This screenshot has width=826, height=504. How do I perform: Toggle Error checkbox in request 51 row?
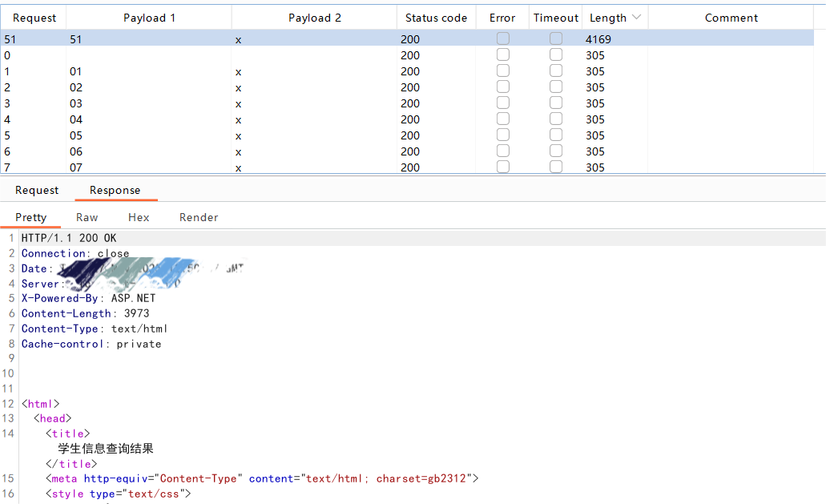tap(503, 38)
